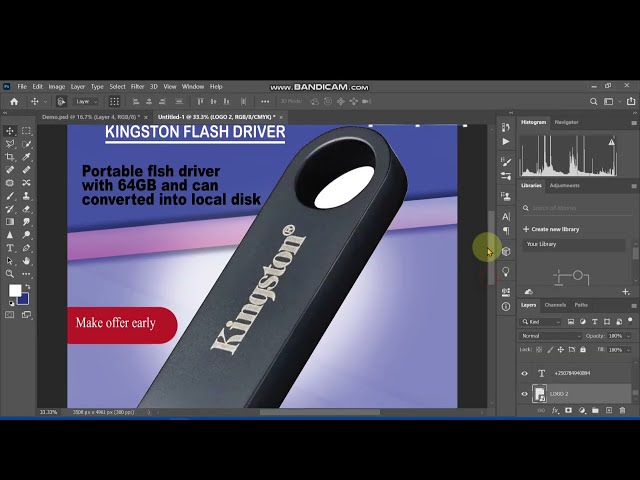Open Move tool preset picker arrow
640x480 pixels.
45,102
